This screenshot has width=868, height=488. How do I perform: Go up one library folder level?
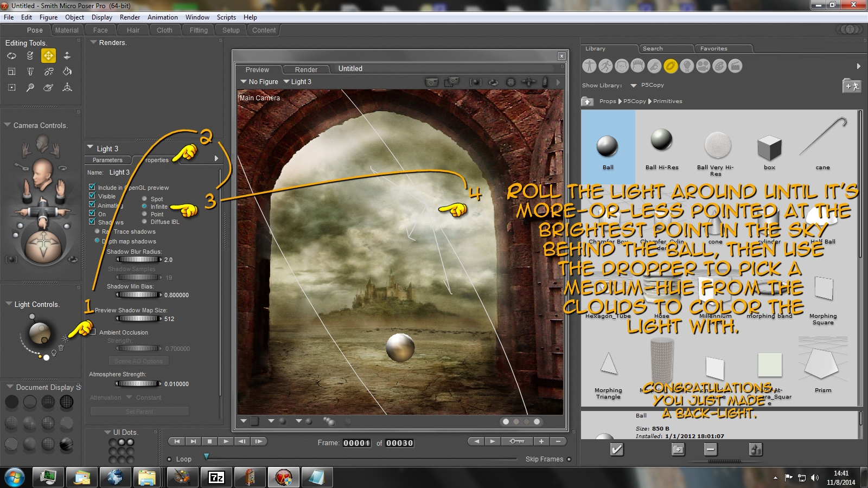tap(587, 101)
